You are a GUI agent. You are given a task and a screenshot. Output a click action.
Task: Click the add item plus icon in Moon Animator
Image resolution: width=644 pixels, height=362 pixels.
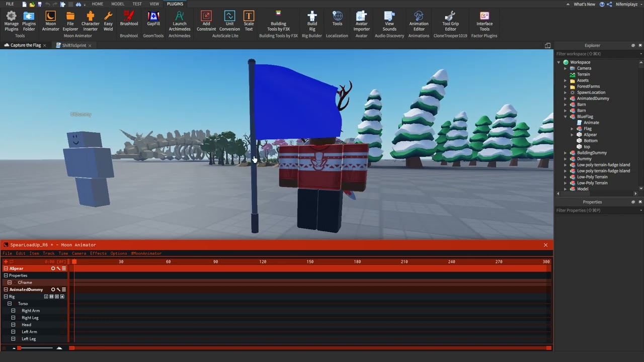[x=6, y=261]
